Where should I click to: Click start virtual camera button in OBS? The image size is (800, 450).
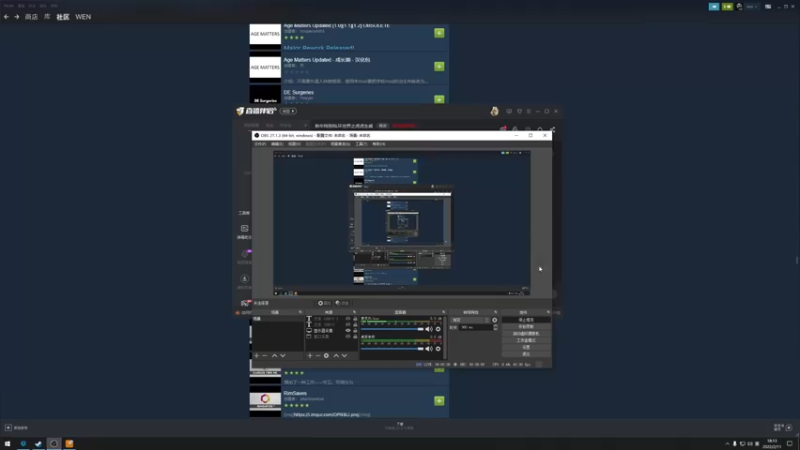(526, 334)
